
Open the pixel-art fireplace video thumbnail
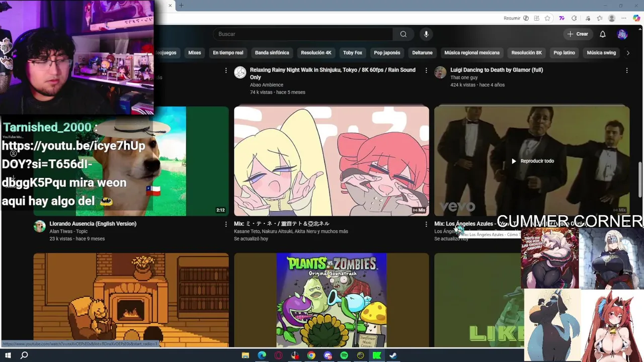pyautogui.click(x=131, y=300)
